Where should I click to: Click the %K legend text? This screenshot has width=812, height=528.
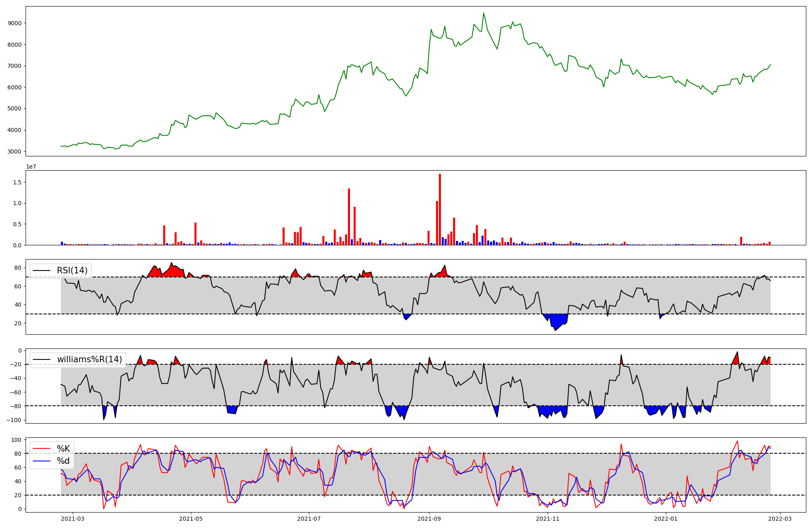click(x=63, y=449)
